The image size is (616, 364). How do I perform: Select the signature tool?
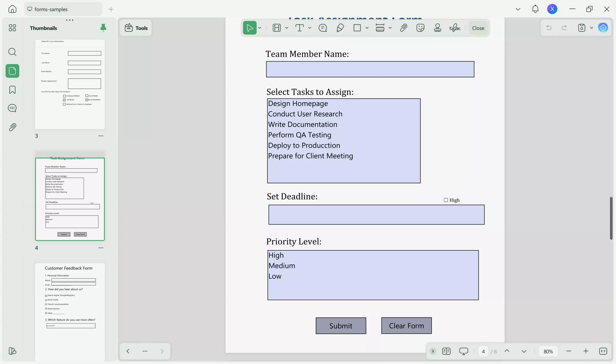(x=455, y=28)
